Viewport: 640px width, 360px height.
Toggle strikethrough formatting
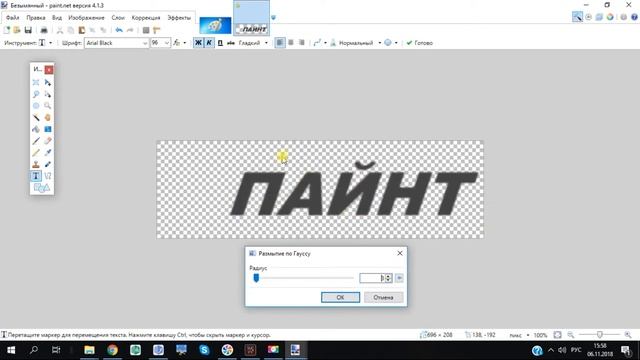point(231,43)
